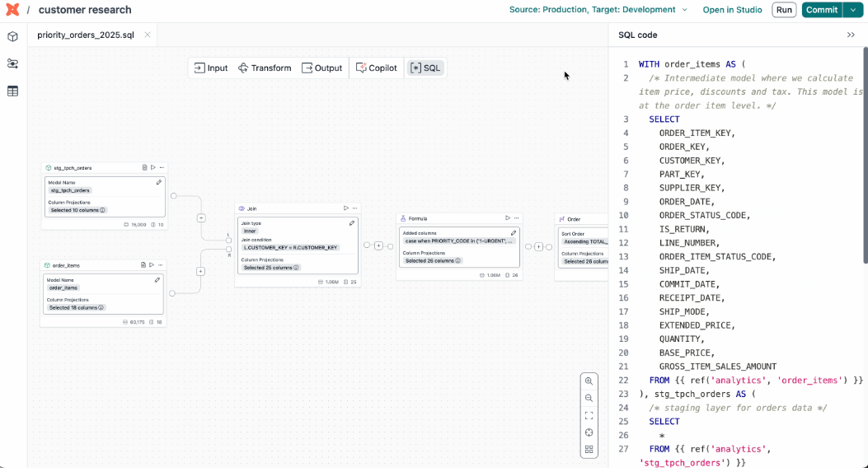Click the Inner join type chip
Image resolution: width=868 pixels, height=472 pixels.
click(x=251, y=231)
